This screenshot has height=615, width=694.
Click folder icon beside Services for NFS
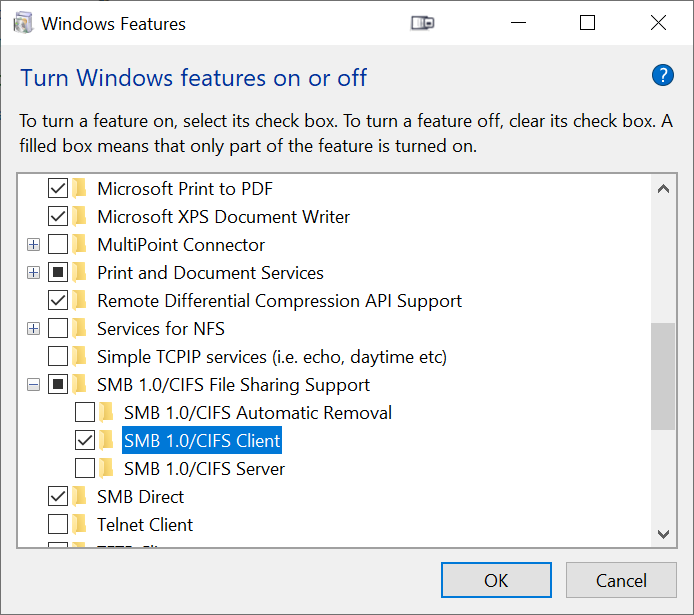[x=80, y=328]
